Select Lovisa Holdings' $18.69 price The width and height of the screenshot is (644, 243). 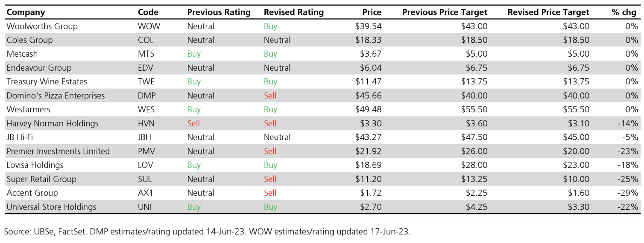[368, 165]
